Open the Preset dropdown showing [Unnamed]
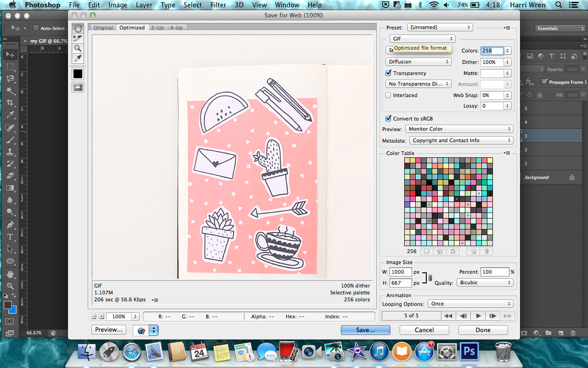 pyautogui.click(x=440, y=27)
